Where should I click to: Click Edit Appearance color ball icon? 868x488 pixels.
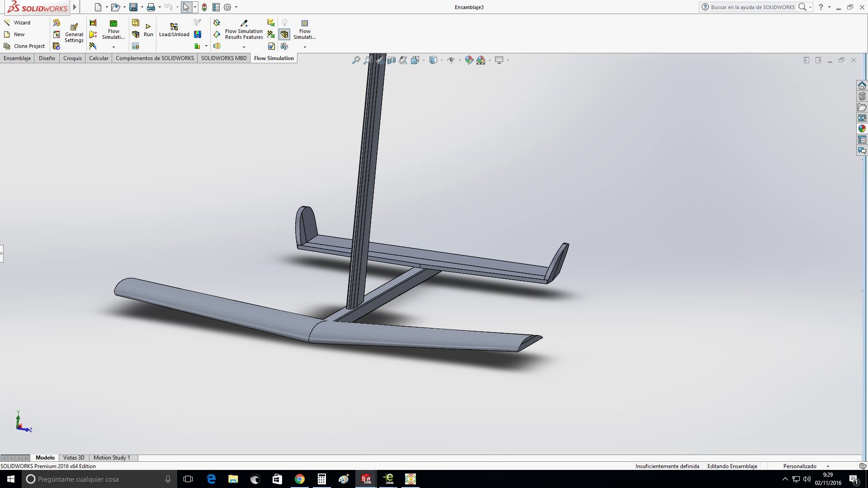coord(469,60)
